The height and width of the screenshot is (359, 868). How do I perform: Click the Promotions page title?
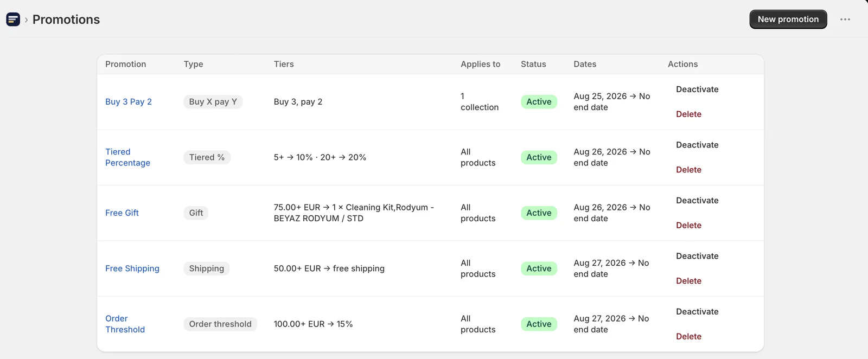[66, 20]
